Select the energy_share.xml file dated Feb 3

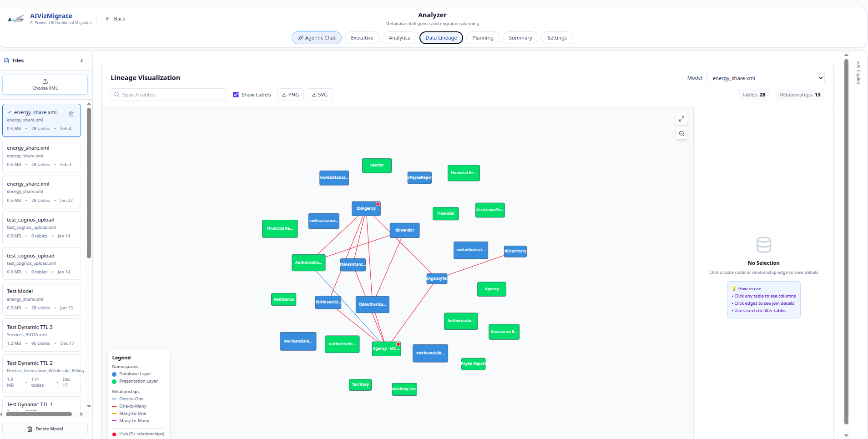click(42, 156)
